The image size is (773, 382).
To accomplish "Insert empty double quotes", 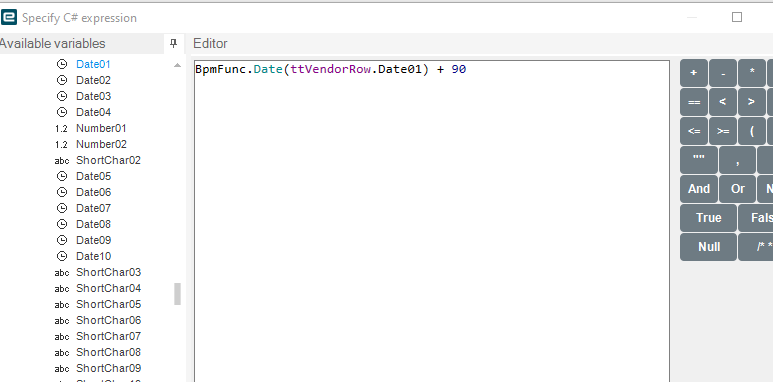I will coord(699,160).
